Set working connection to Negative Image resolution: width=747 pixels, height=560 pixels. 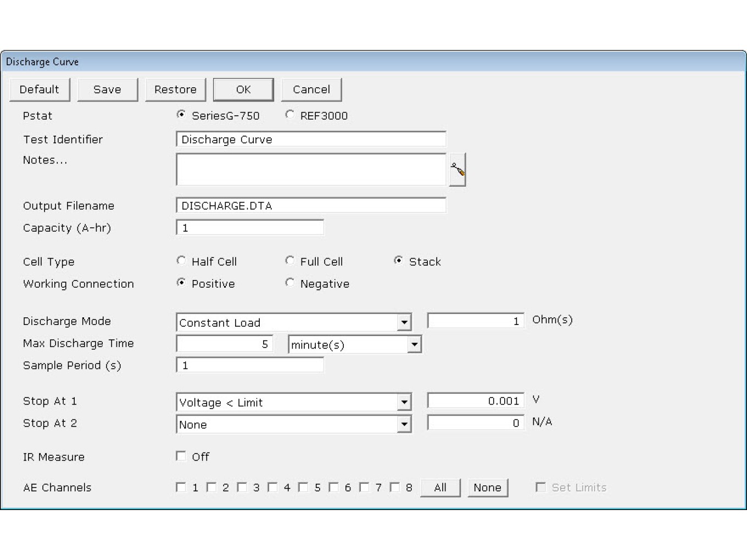coord(289,283)
